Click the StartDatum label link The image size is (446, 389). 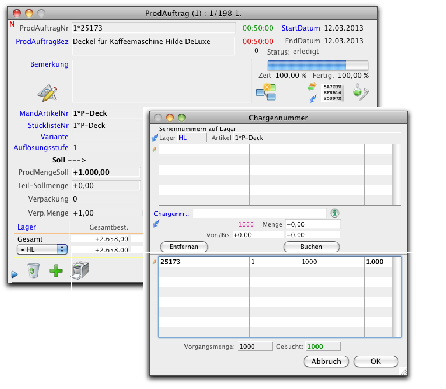click(x=301, y=28)
